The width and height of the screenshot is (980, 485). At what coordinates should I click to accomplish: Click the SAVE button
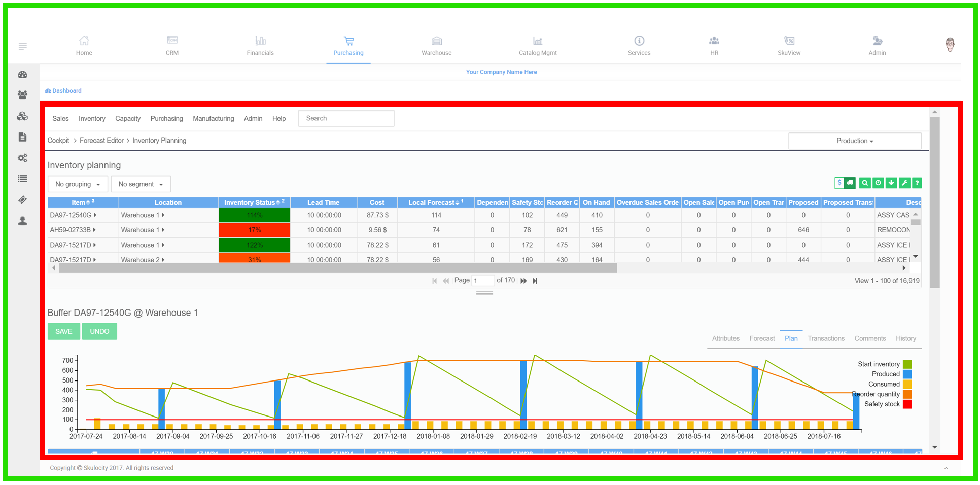63,331
